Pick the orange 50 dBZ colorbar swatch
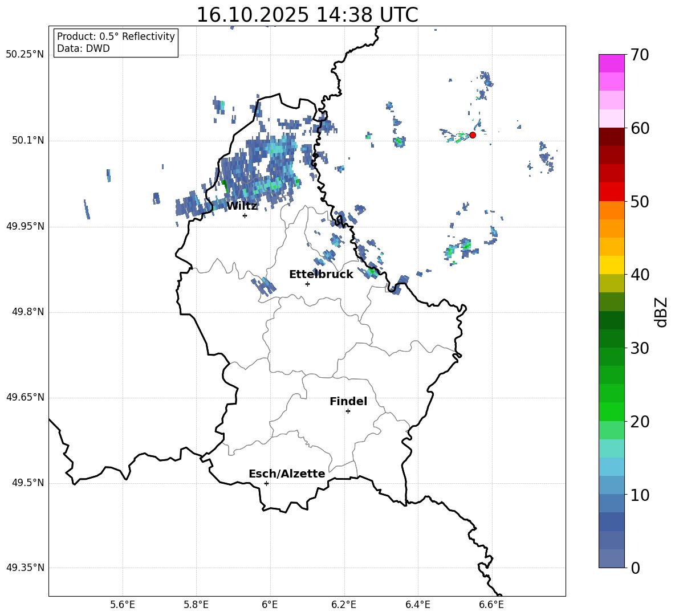Screen dimensions: 675x616 pos(611,210)
